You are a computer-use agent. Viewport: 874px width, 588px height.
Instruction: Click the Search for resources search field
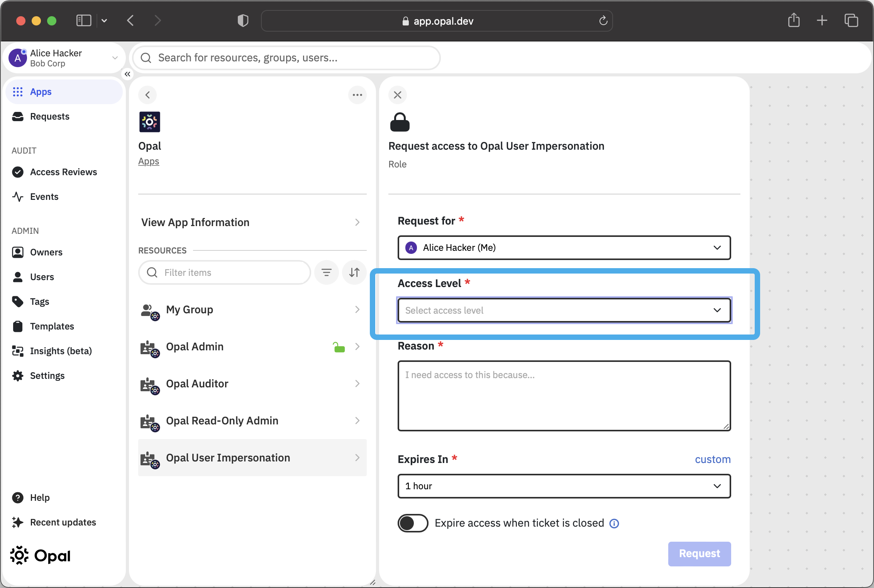(286, 58)
